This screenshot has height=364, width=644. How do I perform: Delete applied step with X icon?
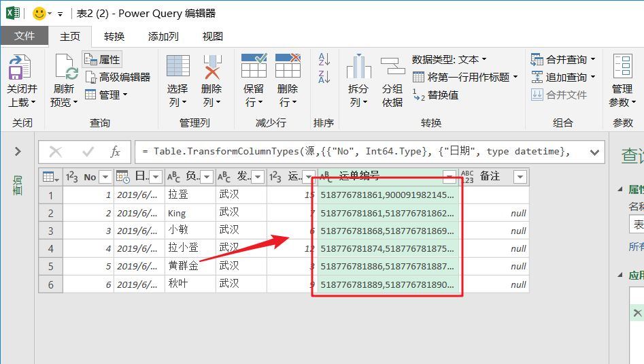point(637,313)
